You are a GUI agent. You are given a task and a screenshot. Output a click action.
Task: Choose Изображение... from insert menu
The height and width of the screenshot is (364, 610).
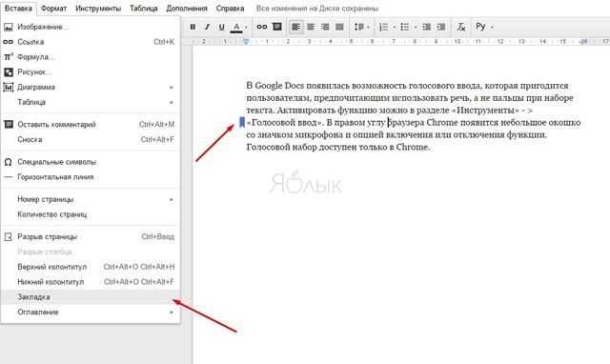click(x=91, y=27)
